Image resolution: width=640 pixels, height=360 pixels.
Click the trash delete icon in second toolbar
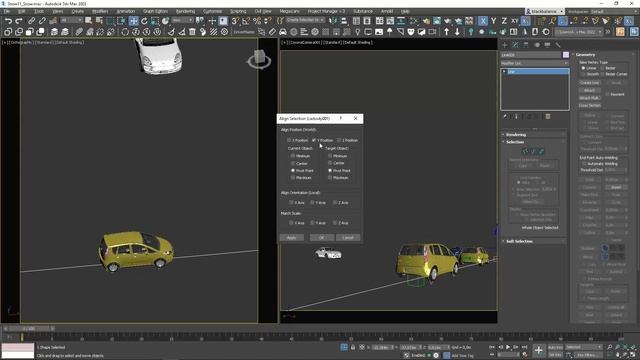tap(192, 31)
